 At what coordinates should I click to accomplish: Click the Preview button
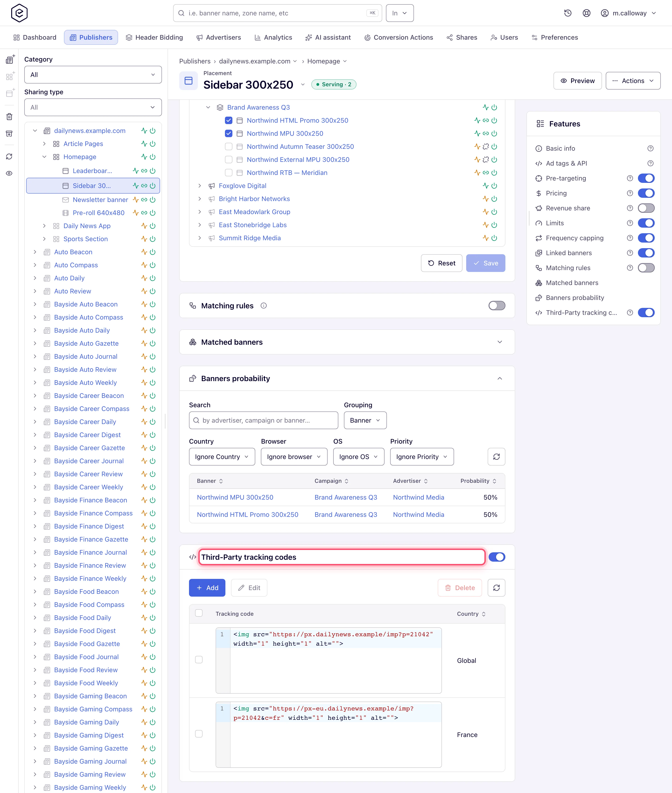pos(577,81)
